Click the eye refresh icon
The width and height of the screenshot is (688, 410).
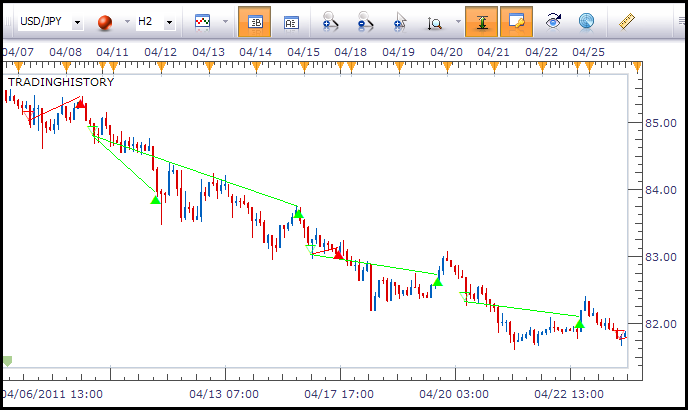pyautogui.click(x=554, y=21)
